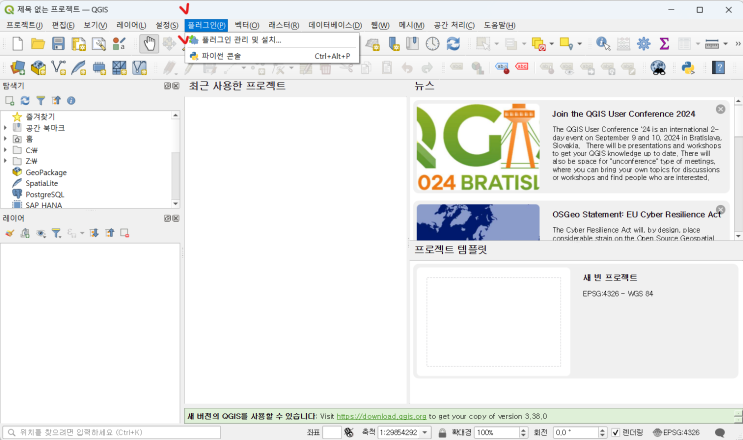The height and width of the screenshot is (440, 743).
Task: Open the Layer Styling brush icon
Action: [x=9, y=233]
